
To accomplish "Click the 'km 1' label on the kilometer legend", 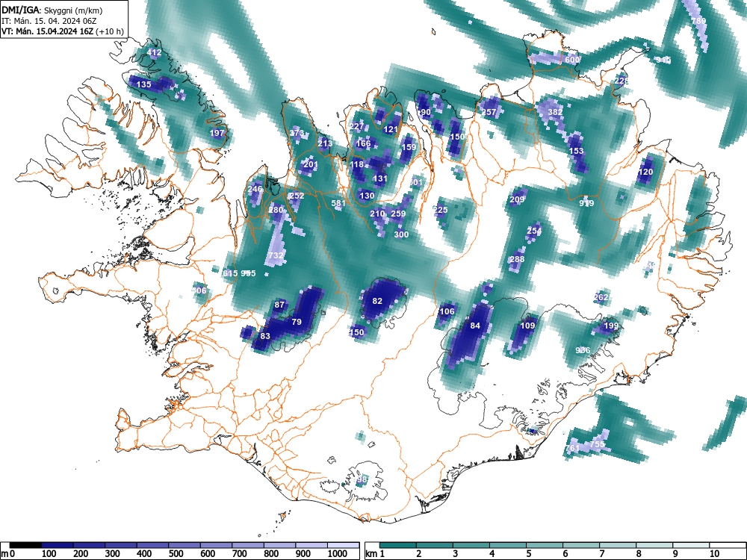I will pos(375,554).
